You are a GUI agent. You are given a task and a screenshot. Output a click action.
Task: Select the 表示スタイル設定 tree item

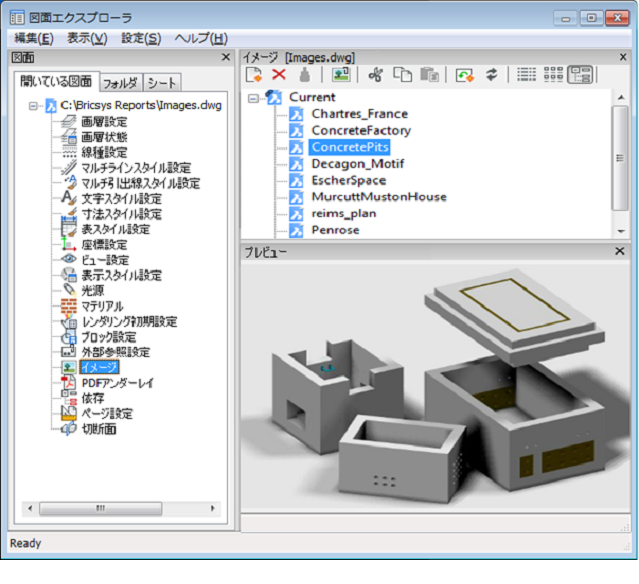(122, 275)
